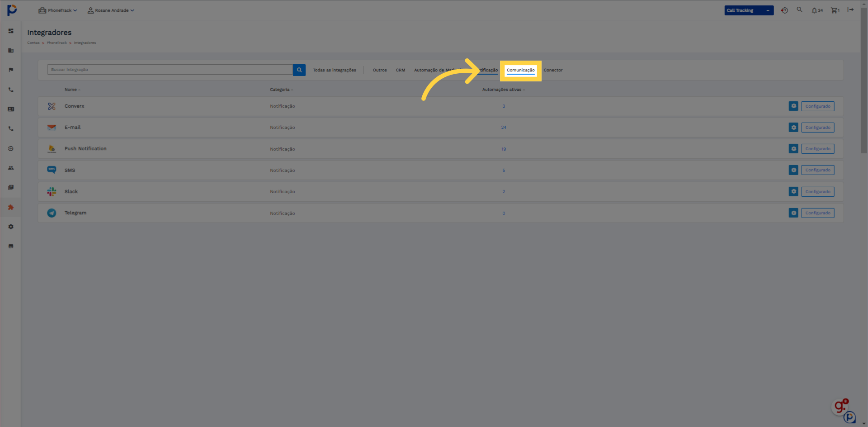Click Configurado button for Telegram
This screenshot has height=427, width=868.
(818, 213)
